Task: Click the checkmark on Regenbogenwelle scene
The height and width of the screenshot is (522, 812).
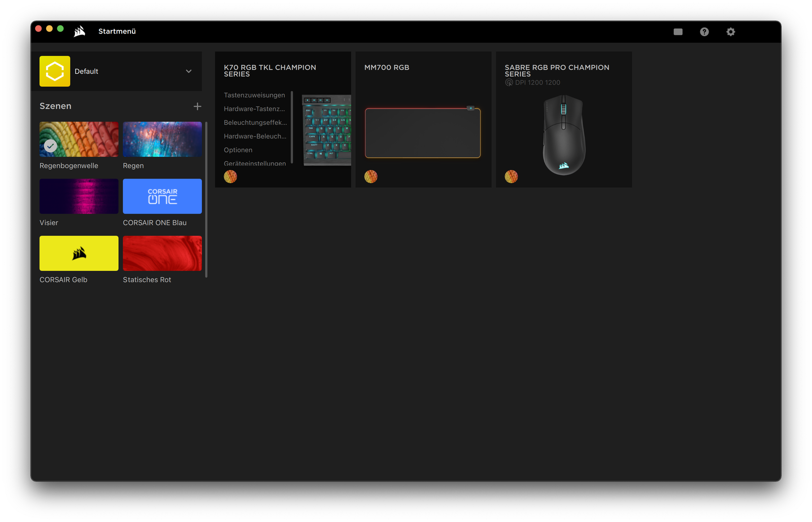Action: tap(50, 146)
